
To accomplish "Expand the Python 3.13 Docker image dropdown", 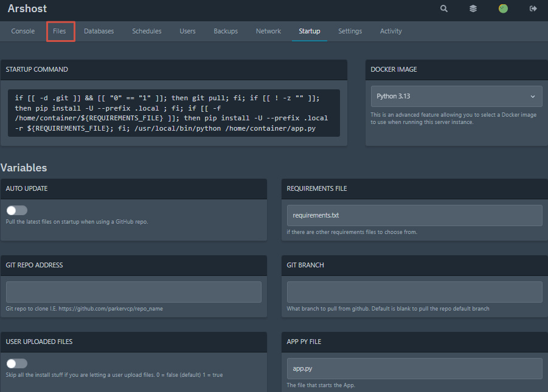I will [x=456, y=96].
